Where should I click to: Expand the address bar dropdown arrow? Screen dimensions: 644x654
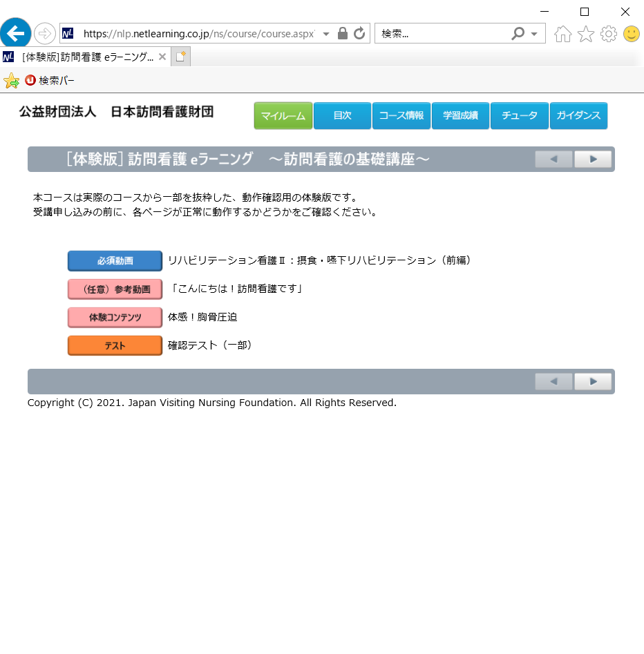pos(326,34)
